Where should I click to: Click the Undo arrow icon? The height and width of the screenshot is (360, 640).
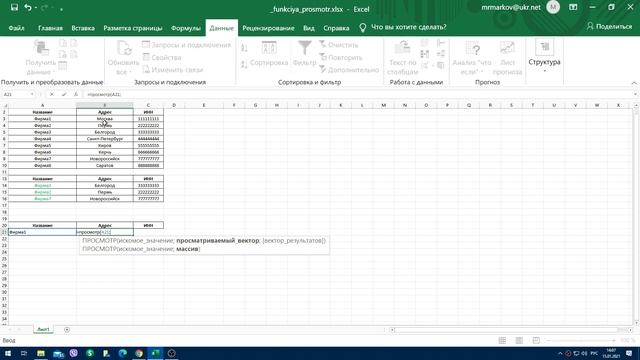coord(27,7)
